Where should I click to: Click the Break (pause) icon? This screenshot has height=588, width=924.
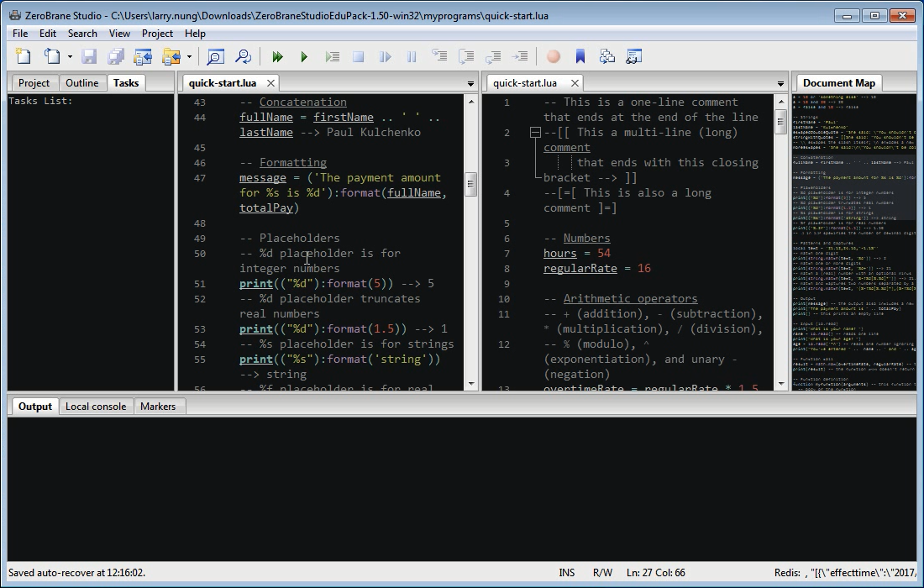point(412,56)
